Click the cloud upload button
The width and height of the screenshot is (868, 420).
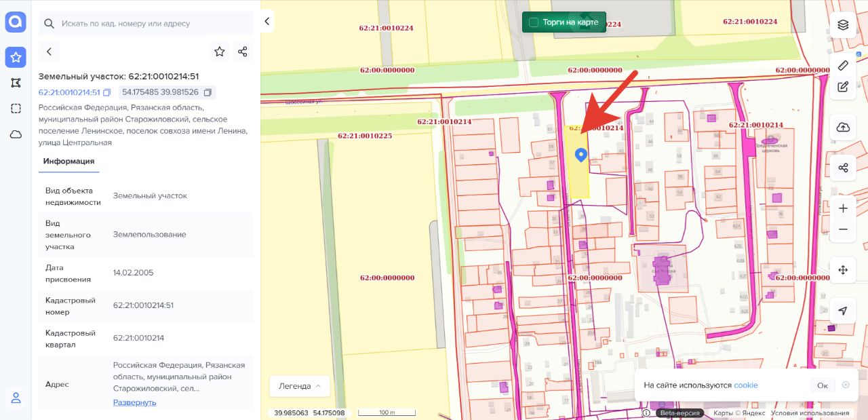pos(843,128)
